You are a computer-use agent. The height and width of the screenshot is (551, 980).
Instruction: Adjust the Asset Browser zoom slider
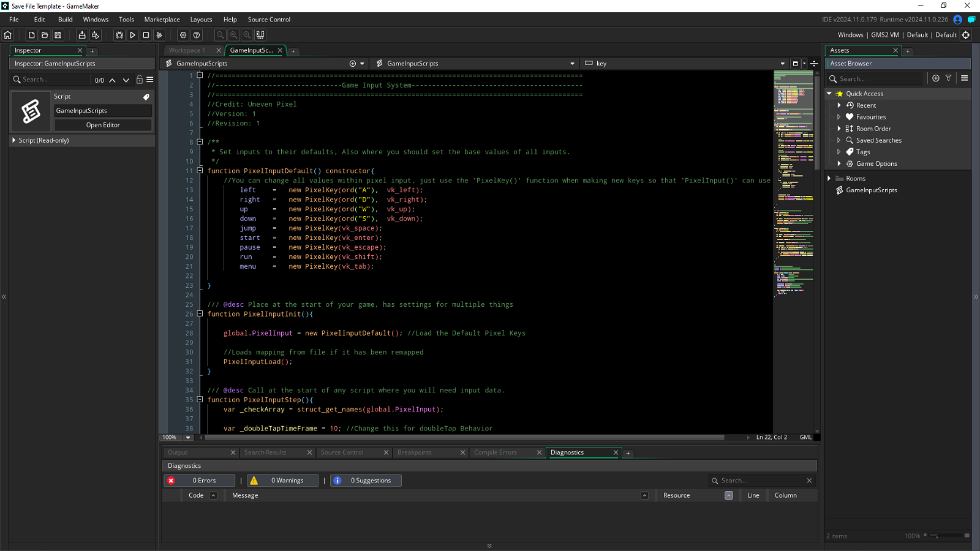point(937,536)
